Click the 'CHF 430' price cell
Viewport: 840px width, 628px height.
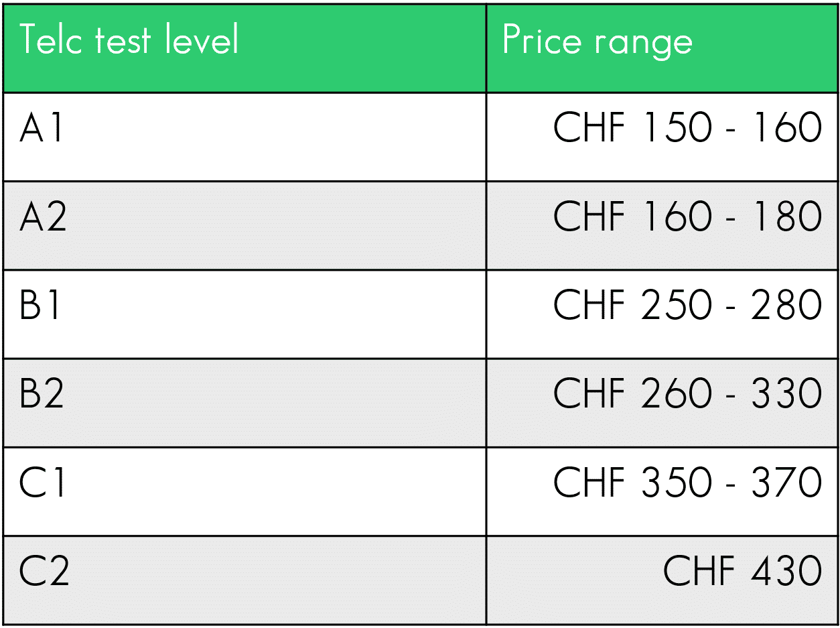pos(742,571)
